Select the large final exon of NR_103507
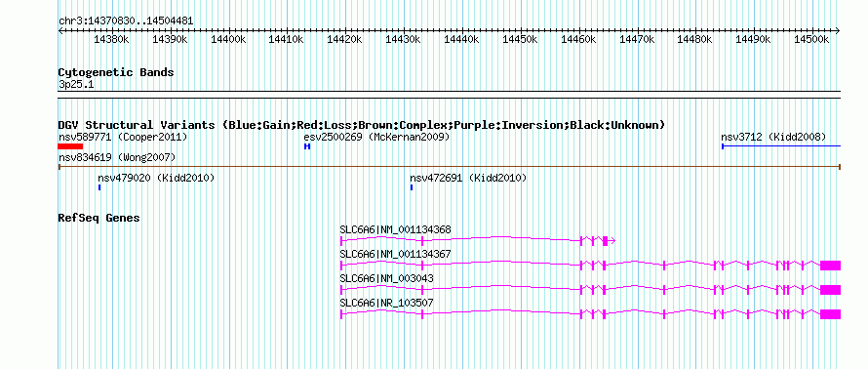 (x=830, y=314)
